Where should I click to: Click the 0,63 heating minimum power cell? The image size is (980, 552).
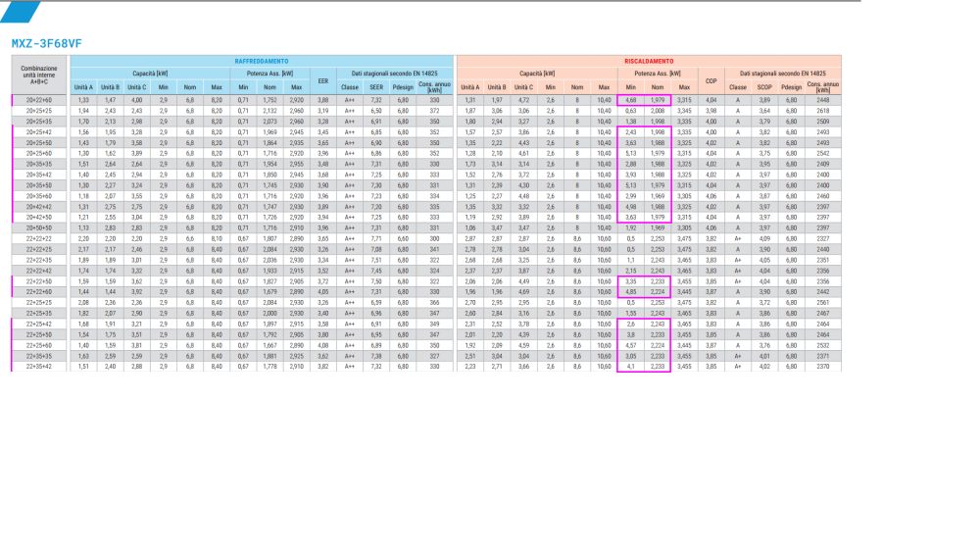(631, 110)
